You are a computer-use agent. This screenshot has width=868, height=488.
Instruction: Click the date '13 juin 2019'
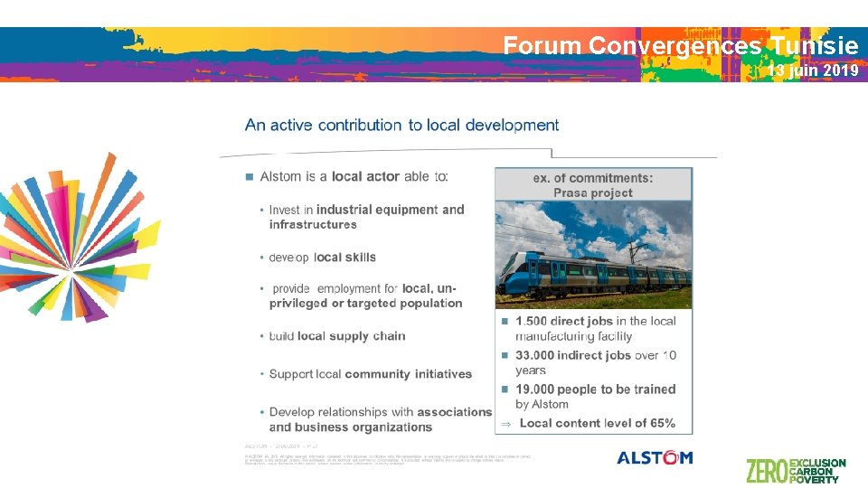(x=813, y=70)
